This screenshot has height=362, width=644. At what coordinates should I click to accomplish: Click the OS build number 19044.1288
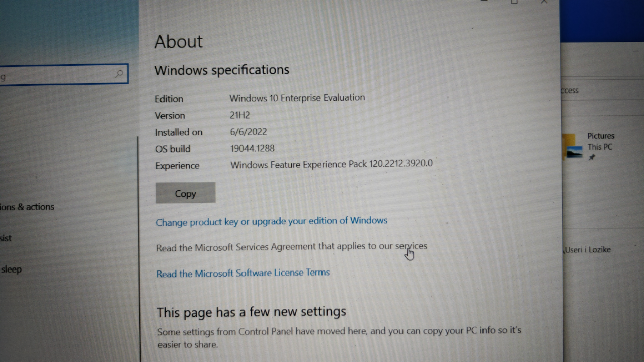[x=252, y=148]
